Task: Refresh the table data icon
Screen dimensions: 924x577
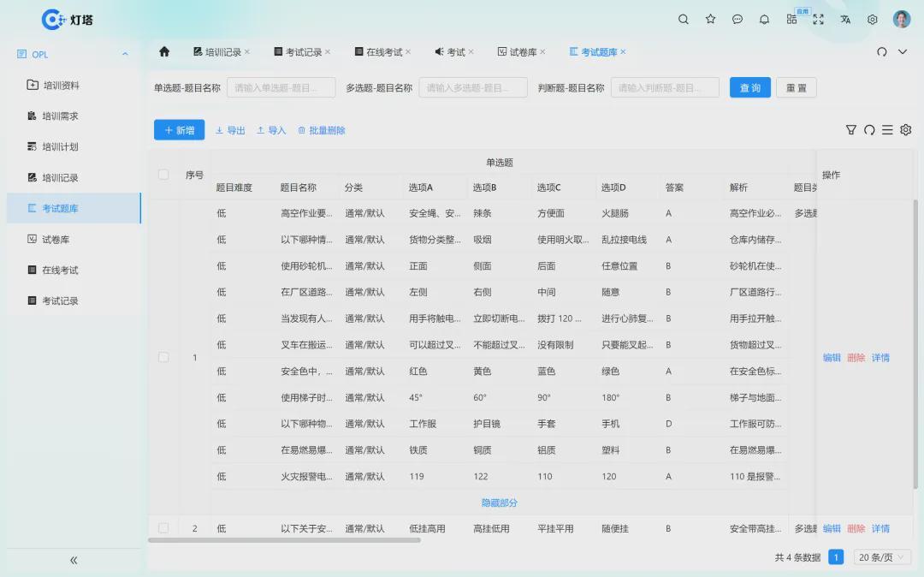Action: [869, 129]
